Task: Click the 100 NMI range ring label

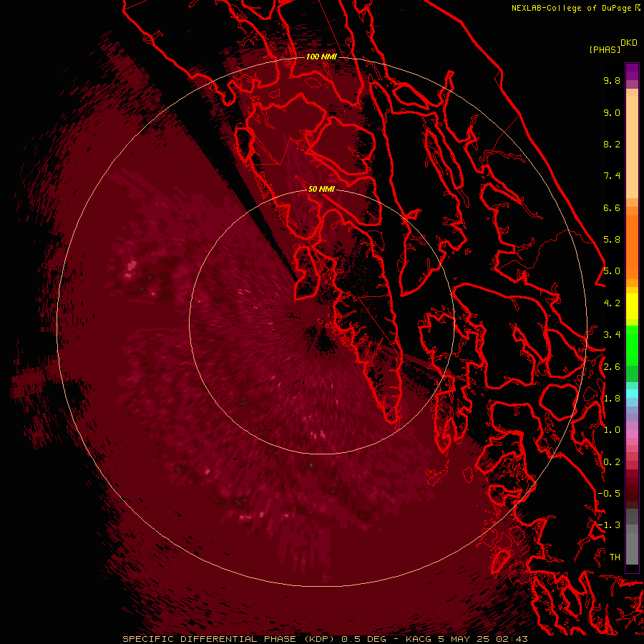Action: 321,57
